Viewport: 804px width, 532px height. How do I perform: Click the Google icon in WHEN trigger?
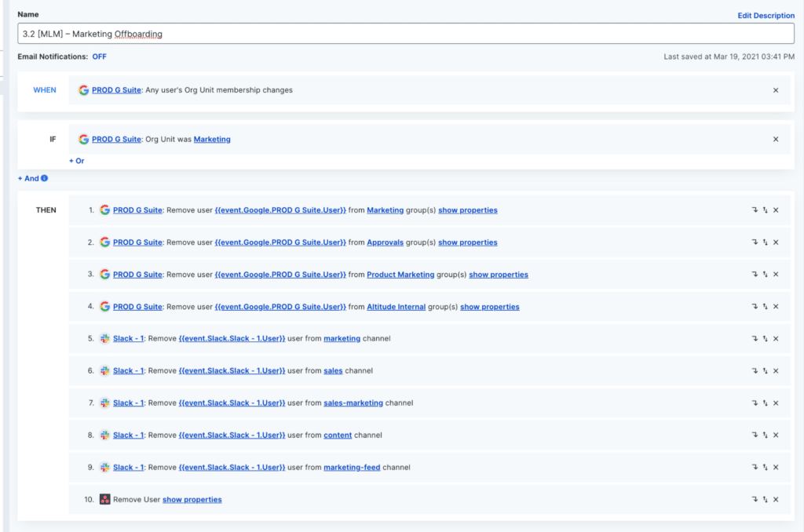pos(83,90)
